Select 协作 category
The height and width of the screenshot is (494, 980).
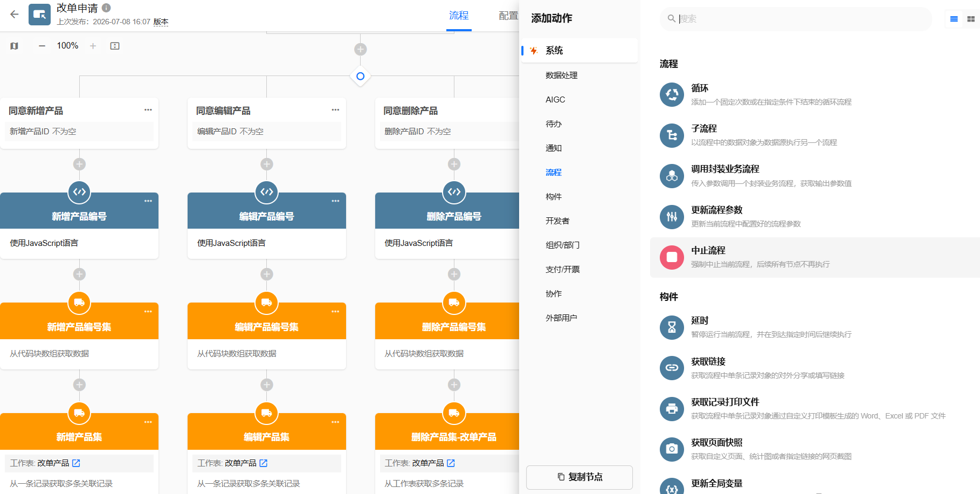pyautogui.click(x=554, y=294)
